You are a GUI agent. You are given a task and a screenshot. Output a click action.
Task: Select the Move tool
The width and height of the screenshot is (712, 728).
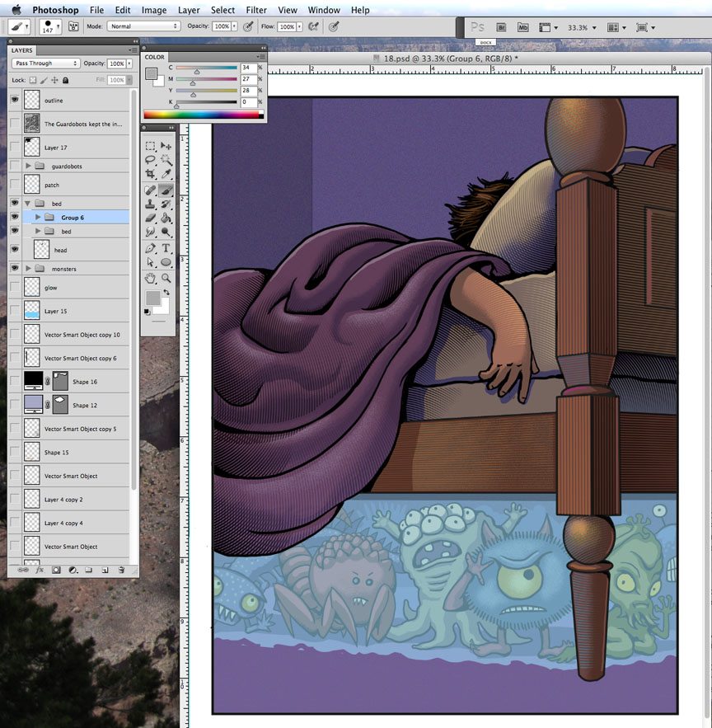point(166,146)
